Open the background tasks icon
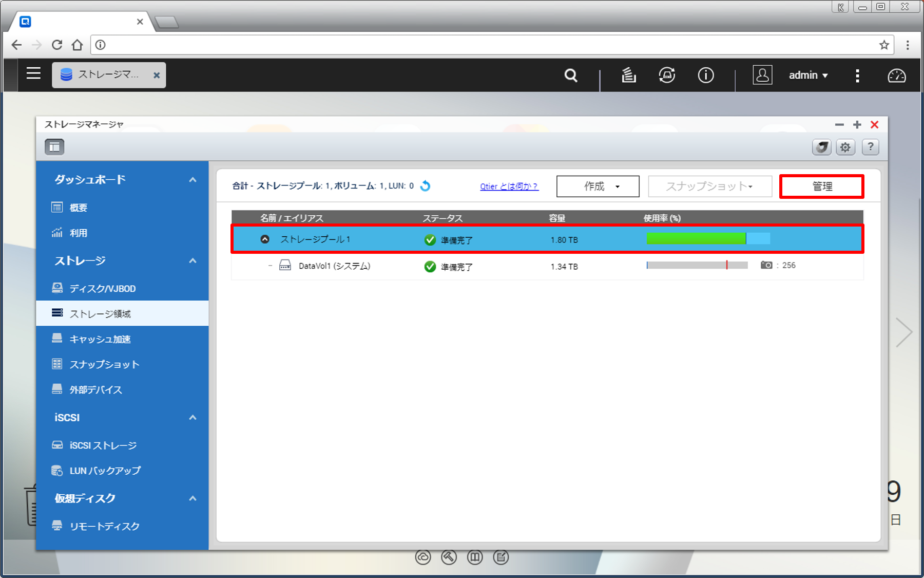The height and width of the screenshot is (578, 924). [x=628, y=76]
